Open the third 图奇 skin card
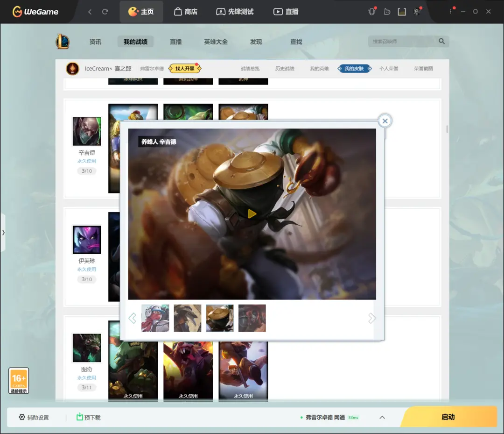Viewport: 504px width, 434px height. point(243,371)
